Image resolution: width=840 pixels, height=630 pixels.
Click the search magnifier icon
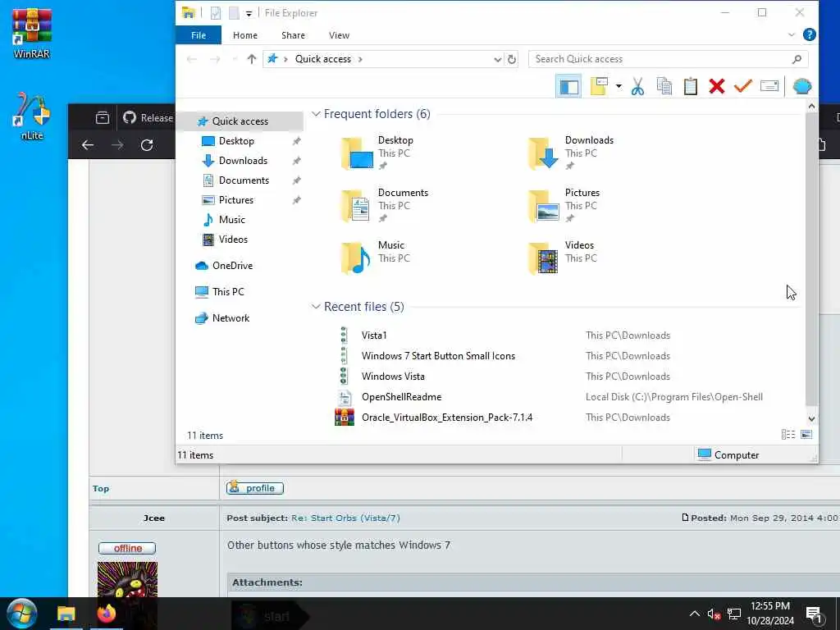[797, 59]
